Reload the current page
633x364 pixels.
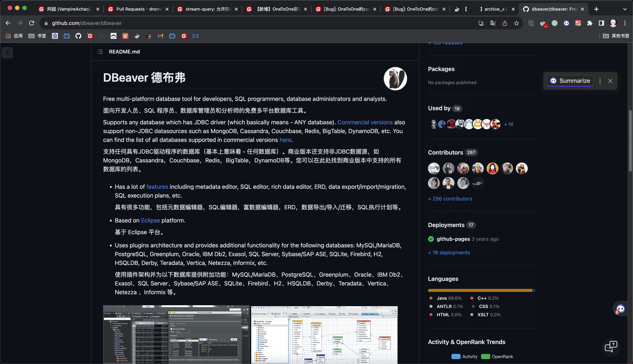coord(32,23)
